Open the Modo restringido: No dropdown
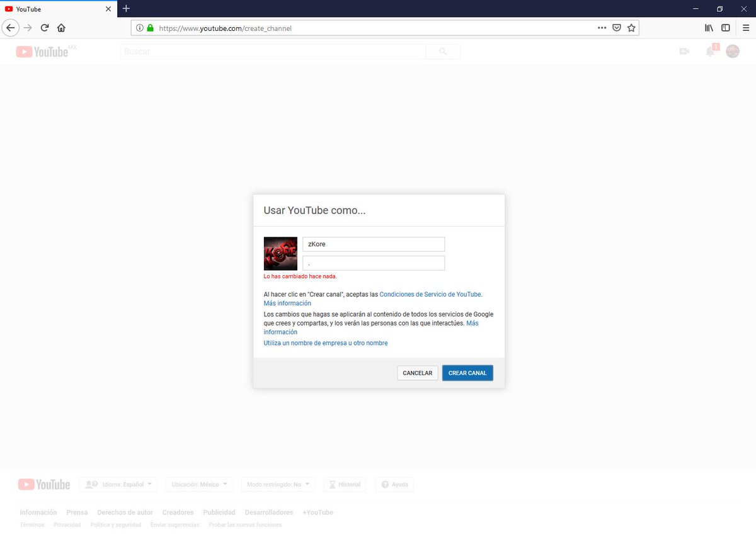Screen dimensions: 756x544 (x=278, y=484)
